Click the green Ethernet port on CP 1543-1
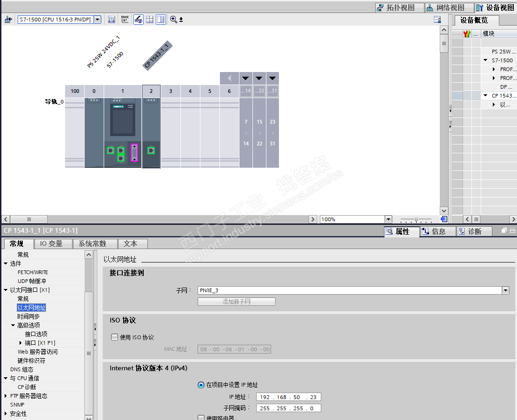 [x=151, y=151]
